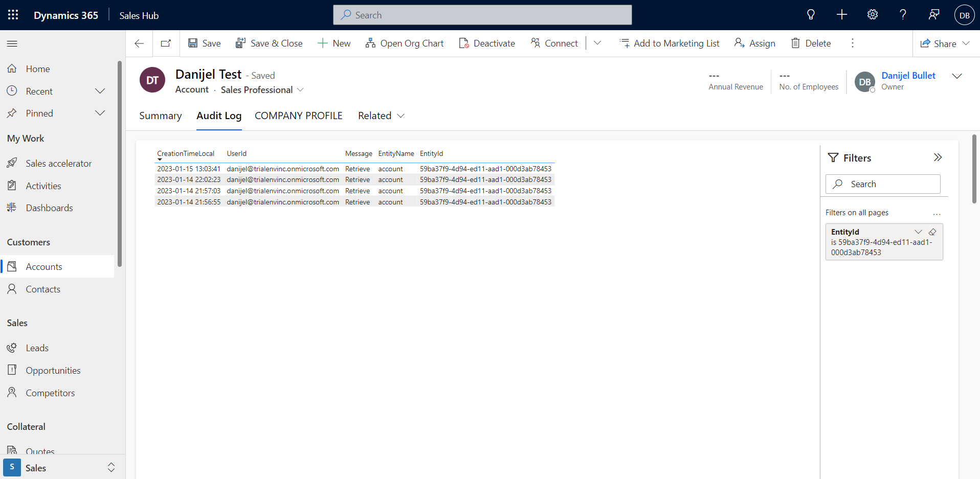Viewport: 980px width, 479px height.
Task: Open record in new window icon
Action: coord(166,43)
